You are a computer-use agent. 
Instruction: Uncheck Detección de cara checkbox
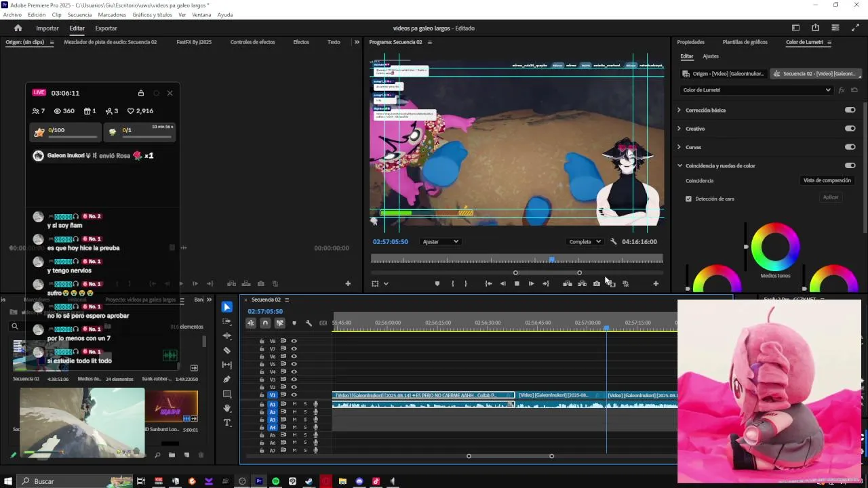click(x=688, y=199)
